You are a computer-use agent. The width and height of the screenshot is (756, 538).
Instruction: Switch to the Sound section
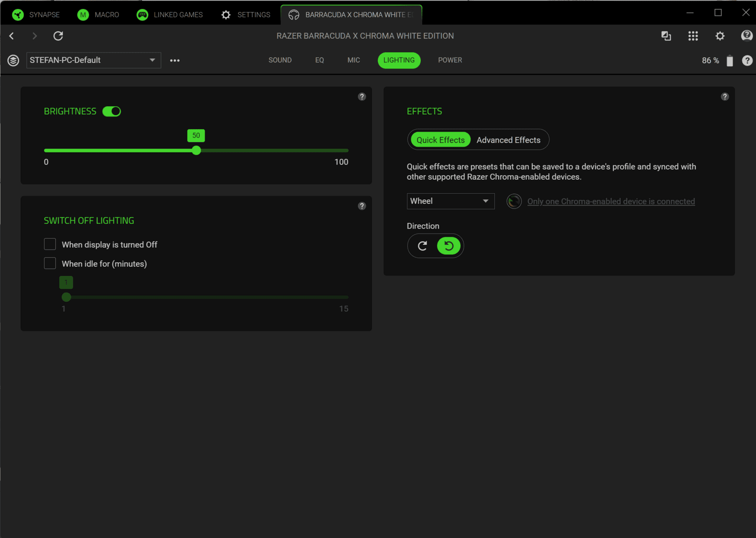[x=280, y=60]
